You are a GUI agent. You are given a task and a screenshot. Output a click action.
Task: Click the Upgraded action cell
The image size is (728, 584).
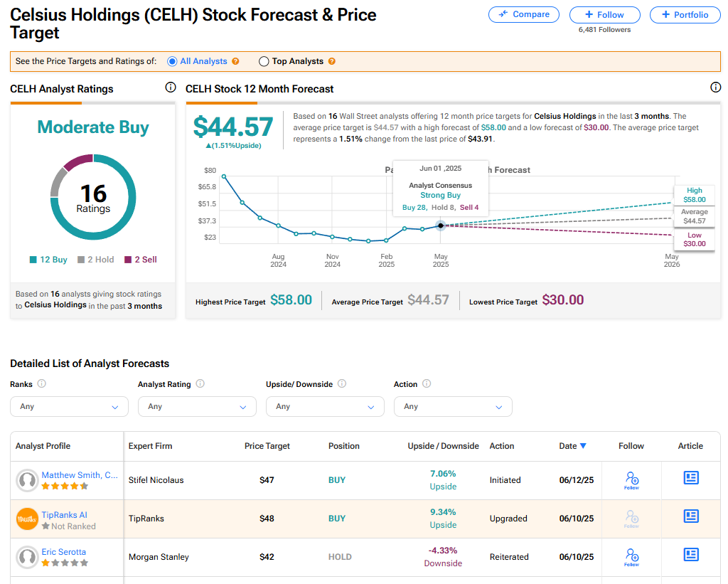point(508,519)
